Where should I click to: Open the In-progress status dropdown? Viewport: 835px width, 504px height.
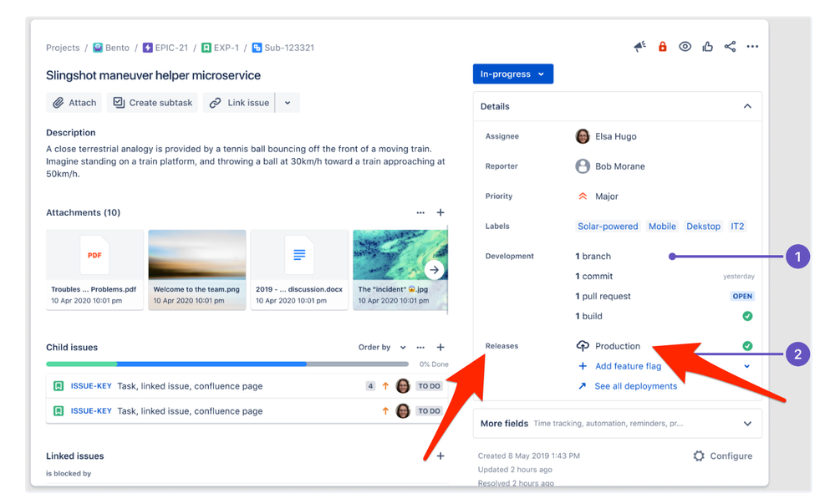[513, 74]
